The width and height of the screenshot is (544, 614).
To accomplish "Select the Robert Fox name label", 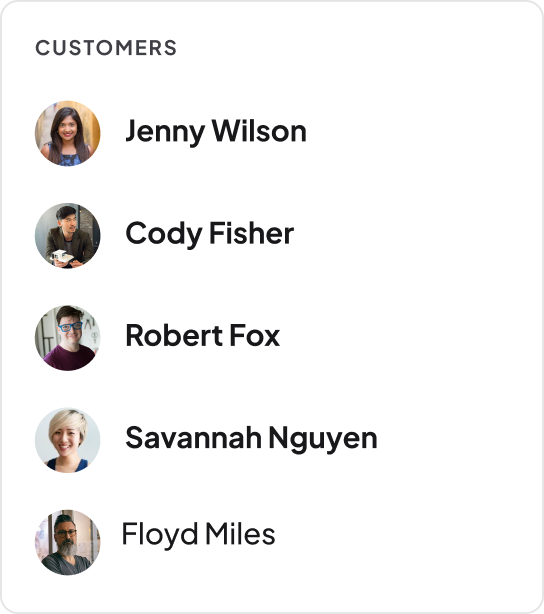I will [202, 336].
